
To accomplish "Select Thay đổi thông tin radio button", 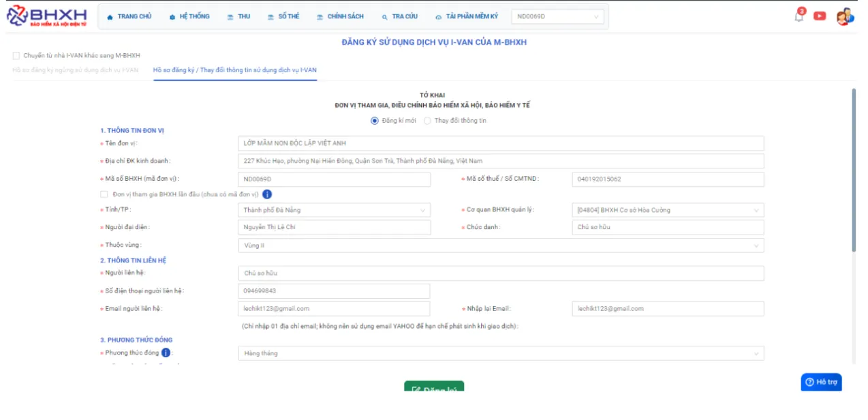I will click(x=427, y=121).
